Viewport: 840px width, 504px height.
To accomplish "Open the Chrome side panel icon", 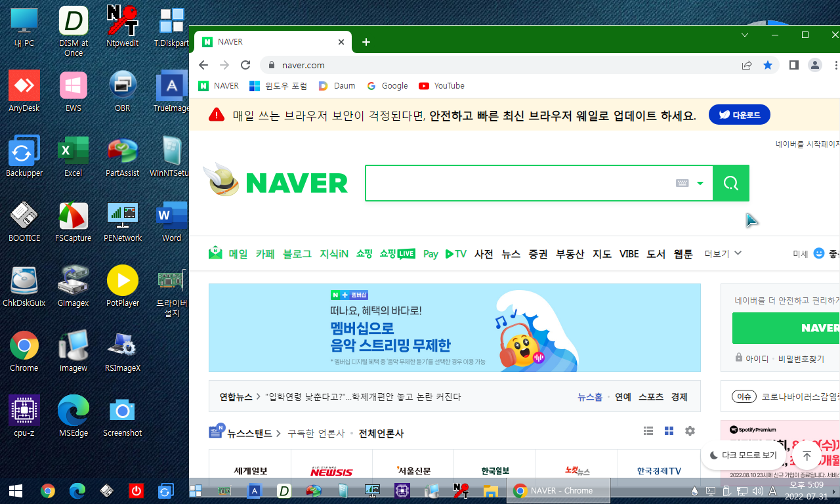I will tap(793, 65).
